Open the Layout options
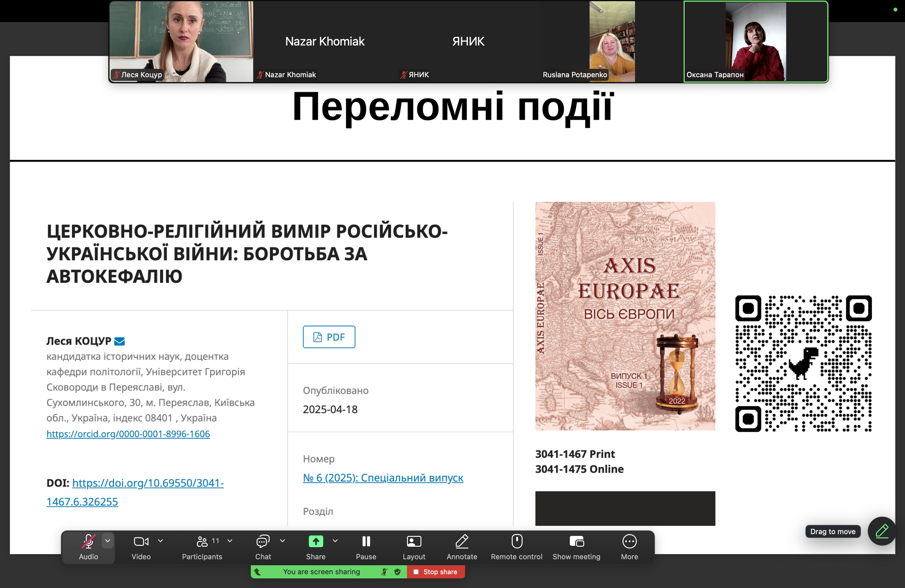905x588 pixels. pyautogui.click(x=414, y=541)
